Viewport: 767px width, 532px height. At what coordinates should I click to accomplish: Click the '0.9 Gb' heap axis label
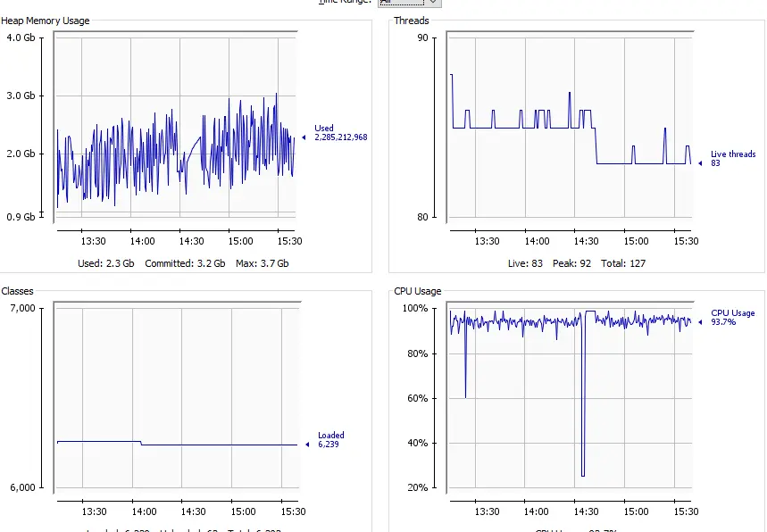coord(21,217)
